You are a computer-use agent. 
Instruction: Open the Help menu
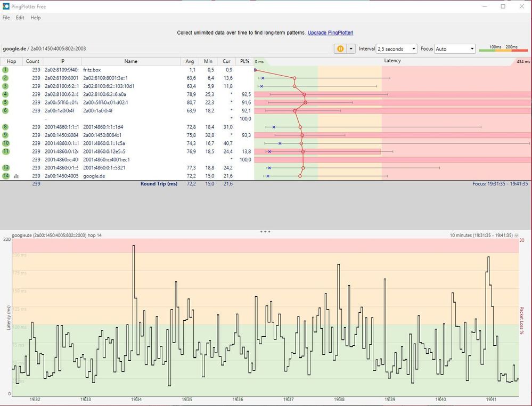35,18
